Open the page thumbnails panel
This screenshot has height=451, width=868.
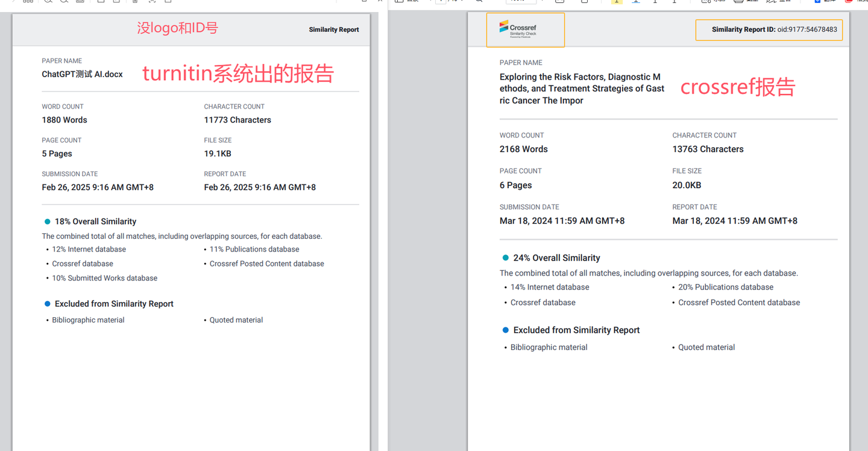(x=27, y=2)
